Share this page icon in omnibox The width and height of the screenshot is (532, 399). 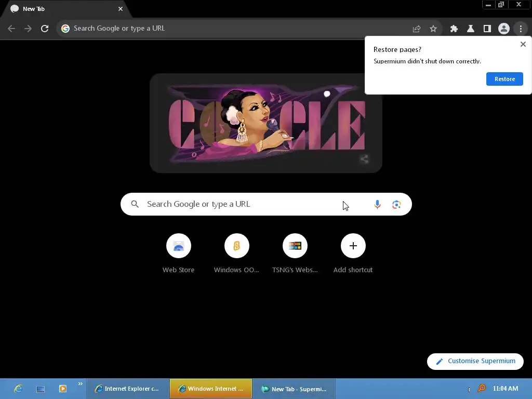pyautogui.click(x=417, y=29)
